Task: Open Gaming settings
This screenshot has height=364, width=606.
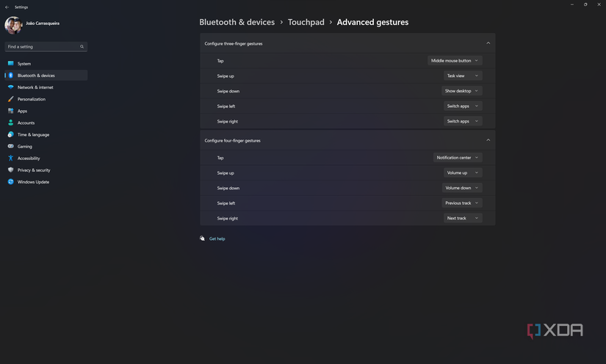Action: pos(24,146)
